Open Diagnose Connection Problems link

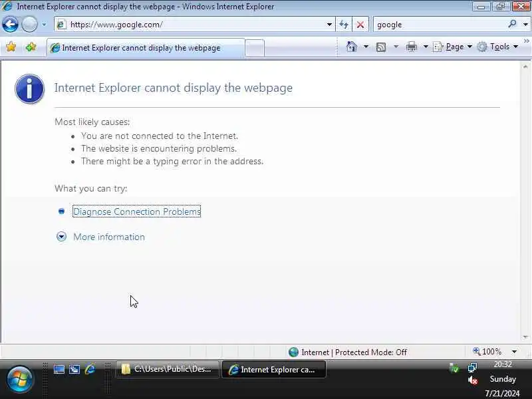[x=137, y=211]
